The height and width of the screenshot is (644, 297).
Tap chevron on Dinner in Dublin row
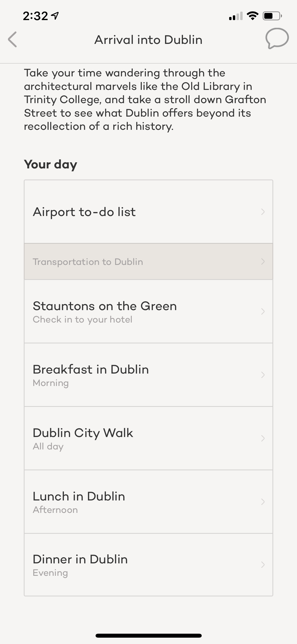263,565
